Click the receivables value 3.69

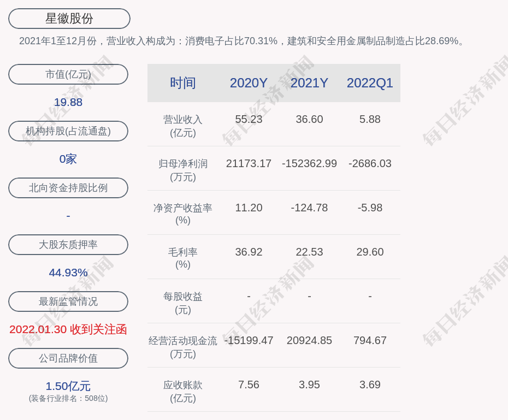point(370,384)
